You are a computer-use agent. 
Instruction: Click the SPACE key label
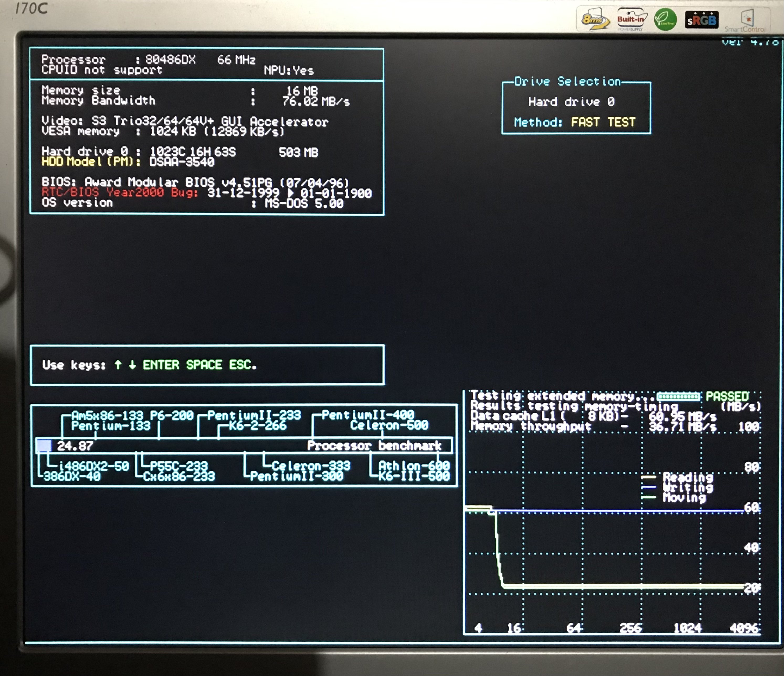pyautogui.click(x=204, y=365)
